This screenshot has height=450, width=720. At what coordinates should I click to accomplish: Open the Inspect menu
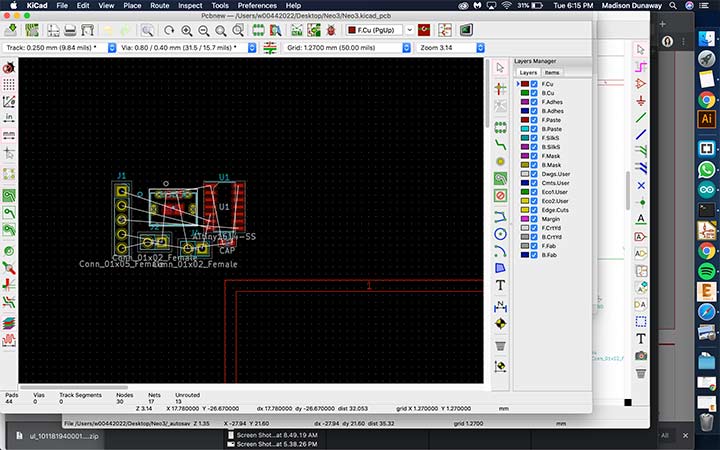(x=190, y=6)
